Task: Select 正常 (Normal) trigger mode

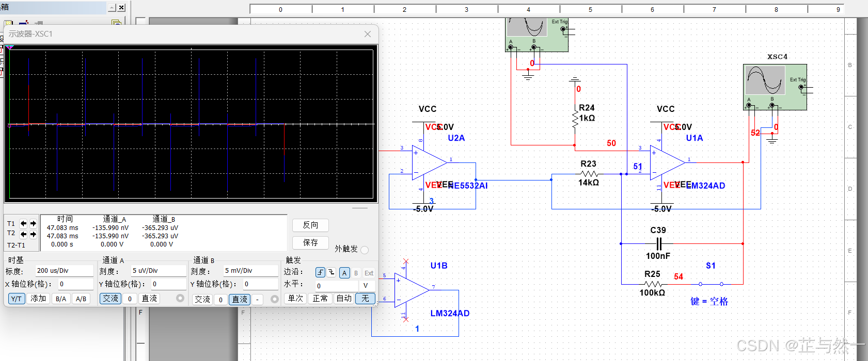Action: (x=320, y=299)
